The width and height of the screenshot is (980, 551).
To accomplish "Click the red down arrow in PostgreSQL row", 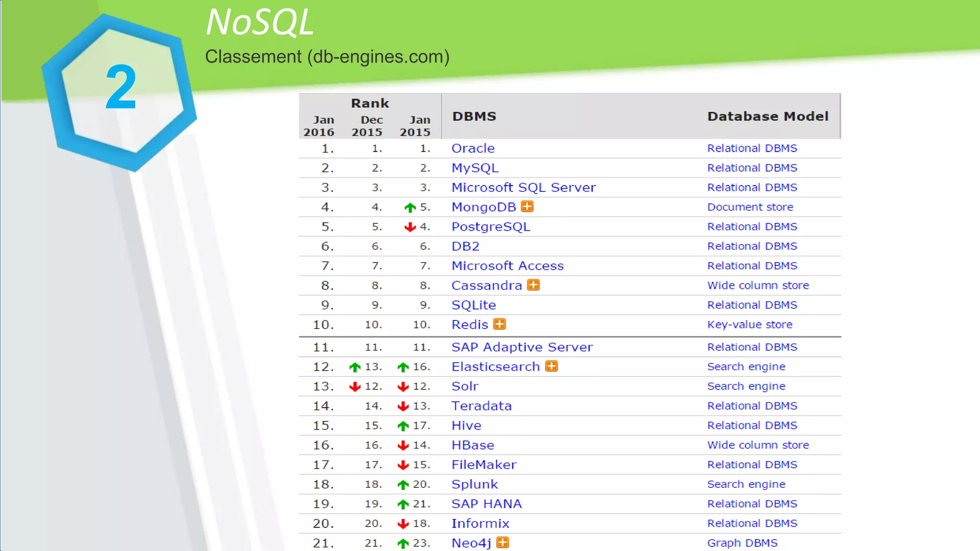I will (410, 227).
